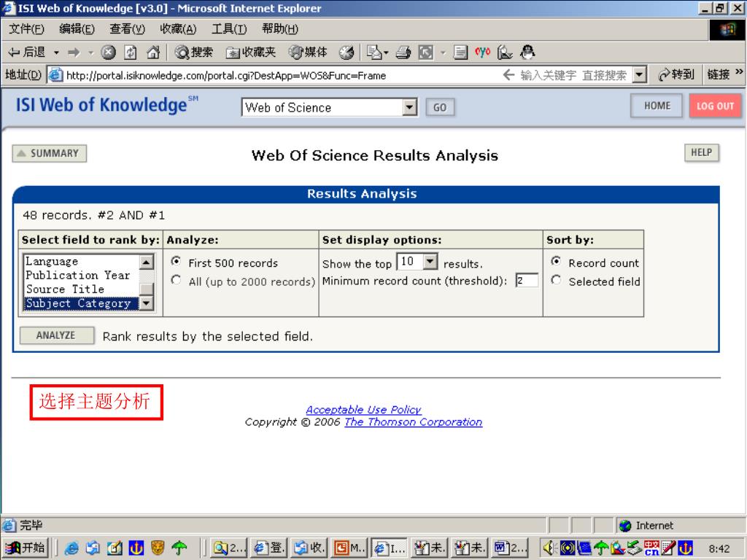Click the page icon in the address bar

pyautogui.click(x=55, y=75)
